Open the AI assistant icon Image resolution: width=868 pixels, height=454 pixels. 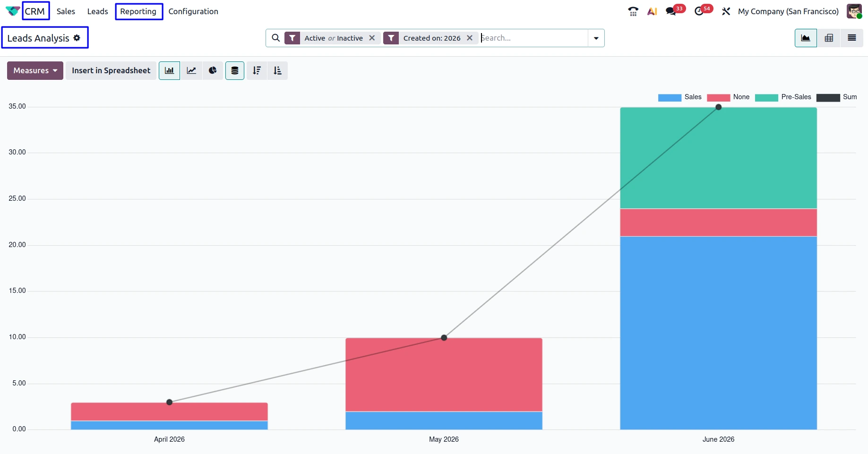(652, 11)
